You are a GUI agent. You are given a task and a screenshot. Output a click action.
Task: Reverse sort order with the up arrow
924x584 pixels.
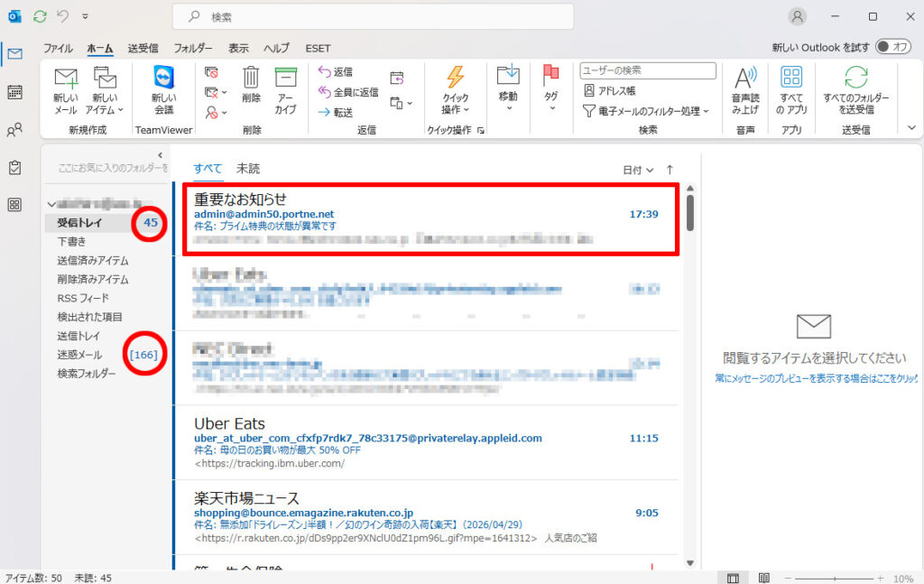tap(670, 170)
